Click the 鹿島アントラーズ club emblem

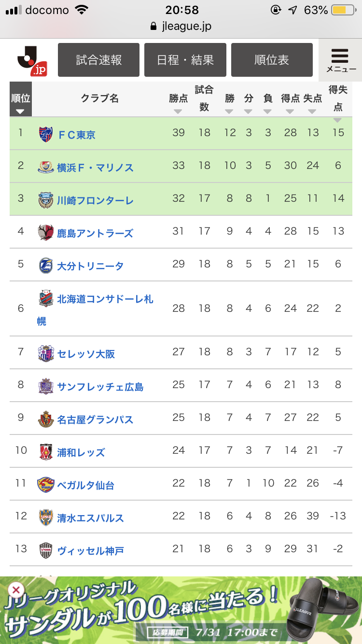coord(46,233)
